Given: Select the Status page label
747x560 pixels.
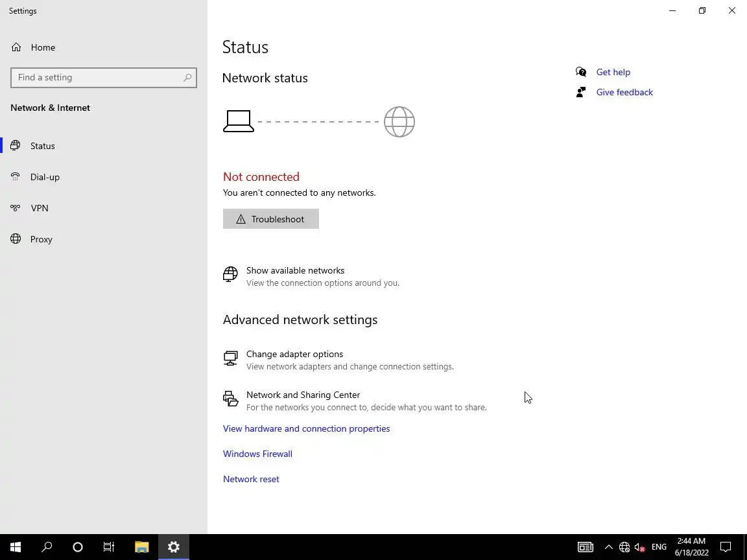Looking at the screenshot, I should tap(42, 146).
